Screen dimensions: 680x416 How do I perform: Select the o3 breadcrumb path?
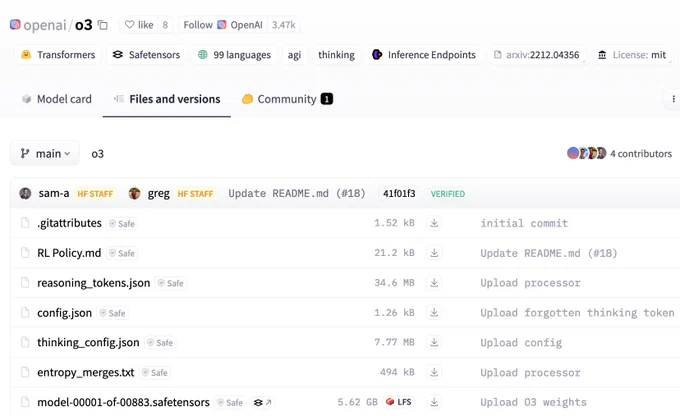pos(98,154)
